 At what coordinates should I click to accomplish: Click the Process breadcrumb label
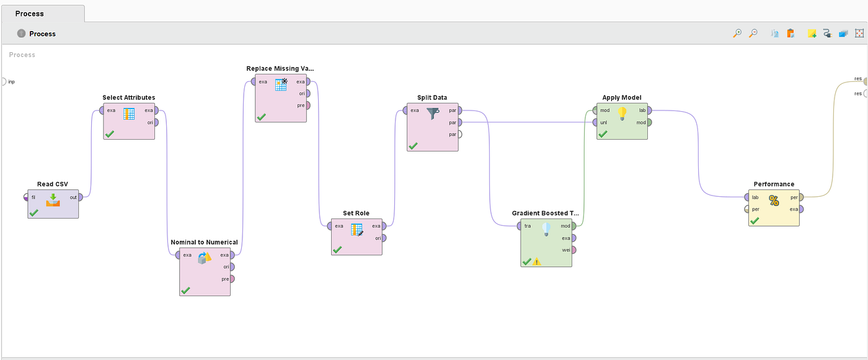click(42, 34)
